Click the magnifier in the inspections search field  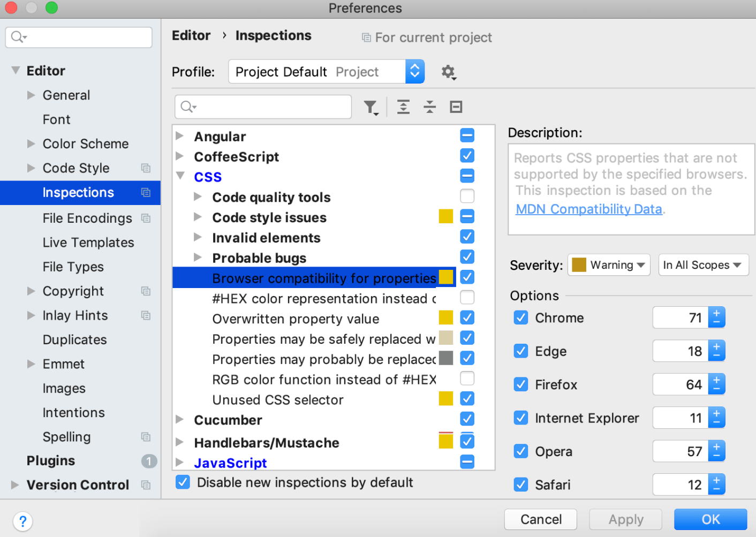[x=187, y=107]
